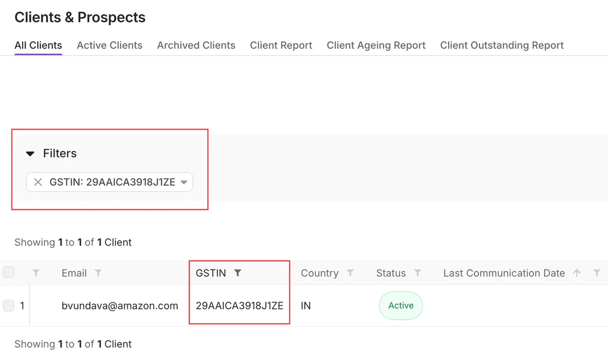Click the GSTIN column header label

(x=211, y=273)
